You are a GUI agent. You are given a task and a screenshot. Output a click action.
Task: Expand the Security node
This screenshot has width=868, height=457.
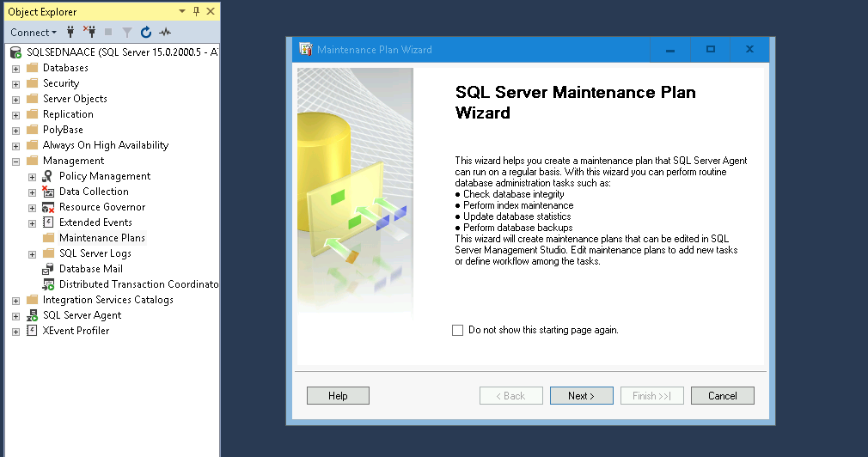tap(15, 84)
